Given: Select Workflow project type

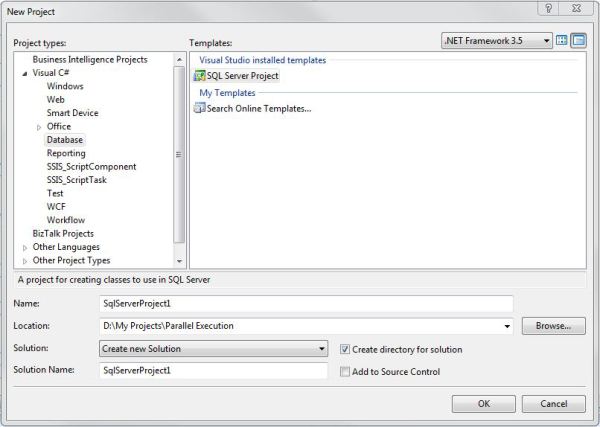Looking at the screenshot, I should click(x=65, y=220).
